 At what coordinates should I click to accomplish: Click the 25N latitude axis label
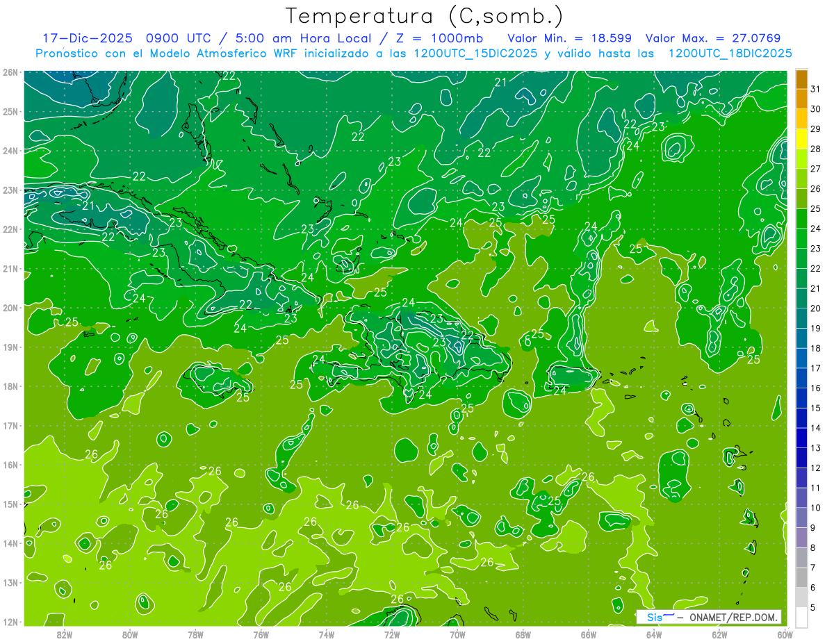tap(10, 111)
